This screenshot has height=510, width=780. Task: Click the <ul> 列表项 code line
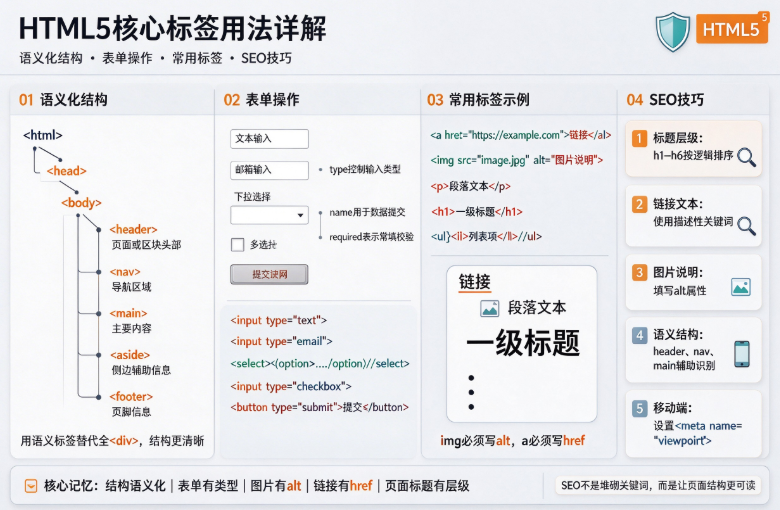point(486,236)
